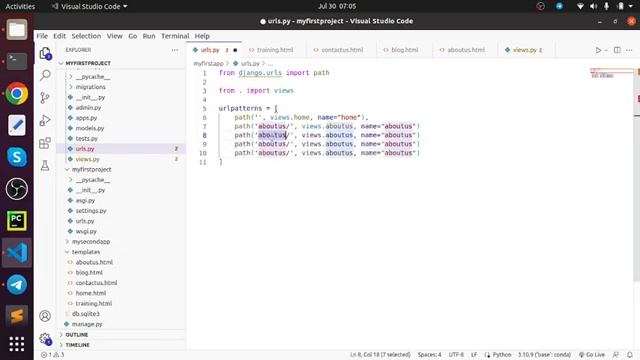Viewport: 640px width, 360px height.
Task: Click Go Live in status bar
Action: (591, 355)
